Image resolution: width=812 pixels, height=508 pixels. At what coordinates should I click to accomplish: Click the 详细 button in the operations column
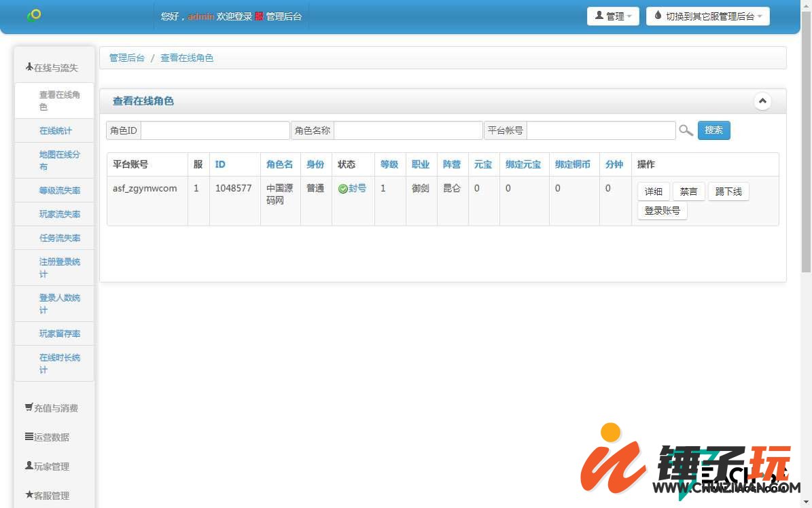(653, 192)
